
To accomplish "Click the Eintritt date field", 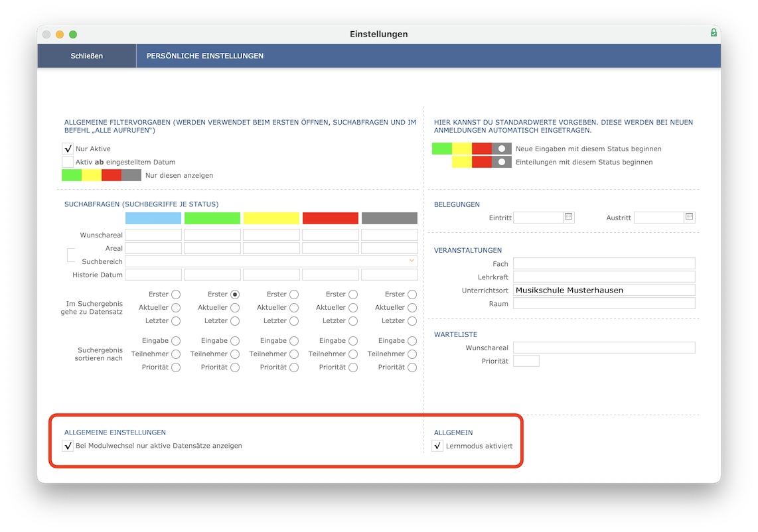I will click(538, 218).
